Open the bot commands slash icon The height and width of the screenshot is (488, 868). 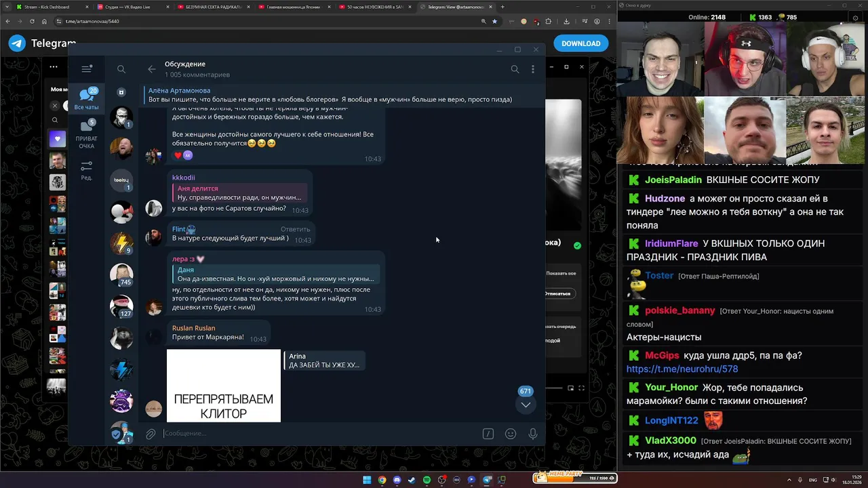click(488, 434)
